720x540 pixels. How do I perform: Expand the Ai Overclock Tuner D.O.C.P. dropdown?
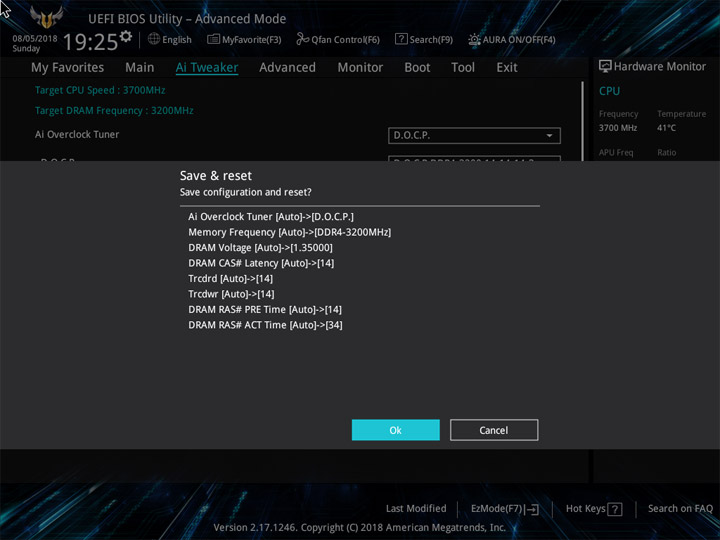click(x=474, y=135)
